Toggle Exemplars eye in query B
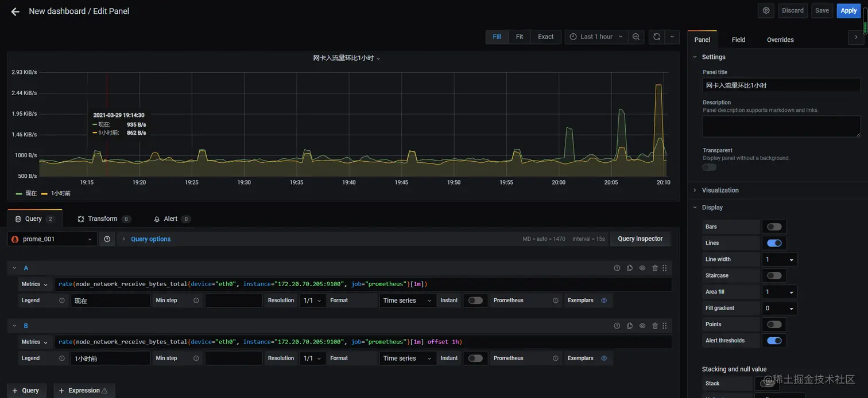This screenshot has width=868, height=398. click(x=604, y=358)
